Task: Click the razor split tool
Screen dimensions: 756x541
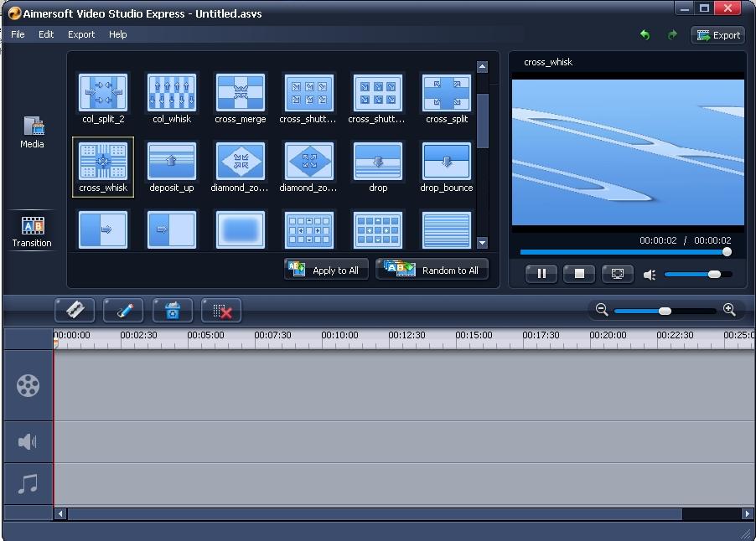Action: click(75, 310)
